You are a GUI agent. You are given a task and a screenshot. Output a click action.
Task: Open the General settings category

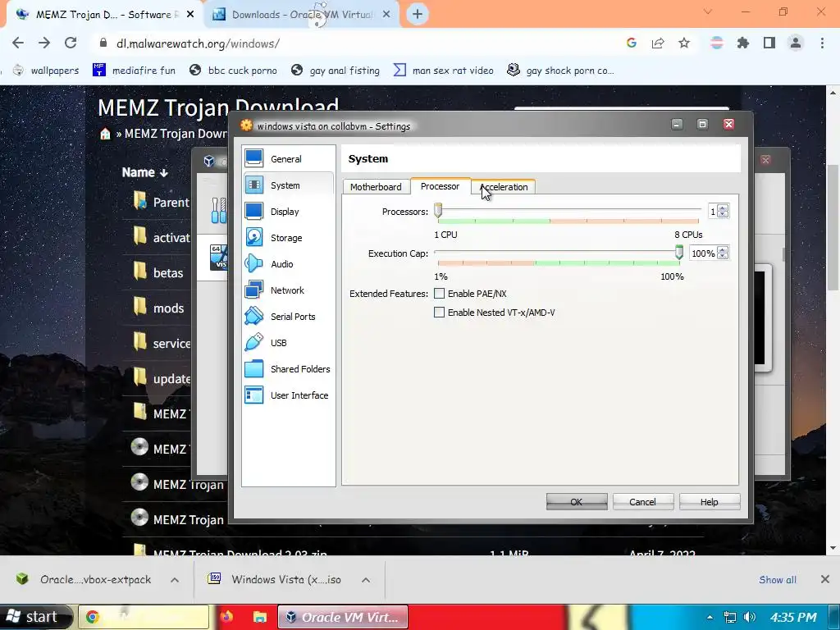(x=288, y=159)
